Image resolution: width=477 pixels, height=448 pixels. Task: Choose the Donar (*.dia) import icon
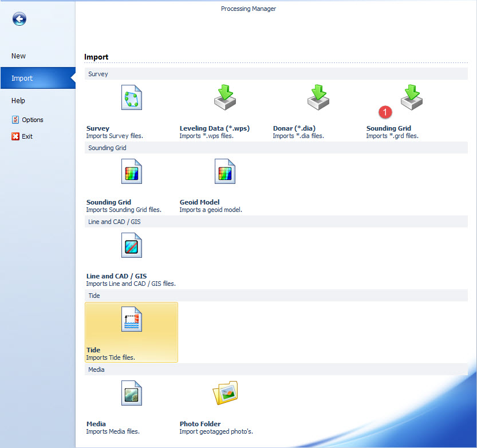tap(318, 97)
